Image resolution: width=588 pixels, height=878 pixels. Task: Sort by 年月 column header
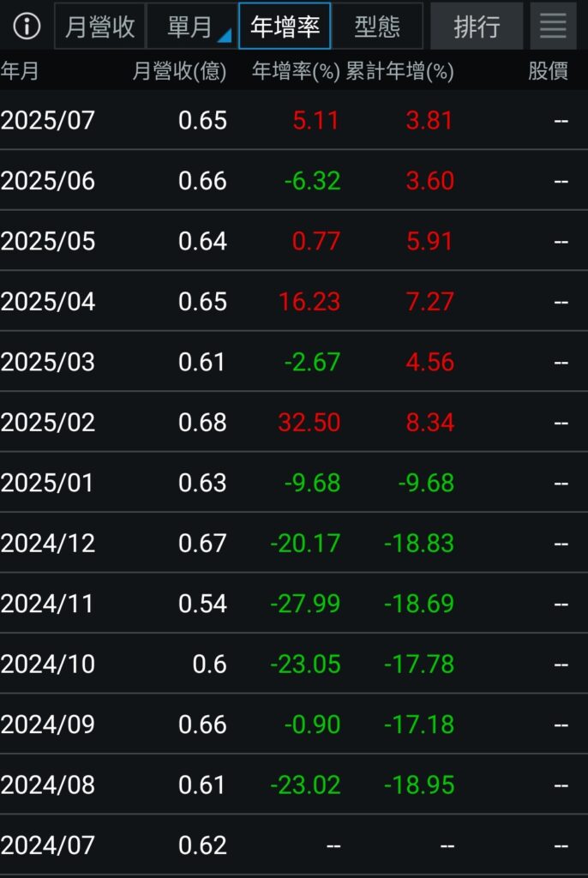(x=20, y=71)
